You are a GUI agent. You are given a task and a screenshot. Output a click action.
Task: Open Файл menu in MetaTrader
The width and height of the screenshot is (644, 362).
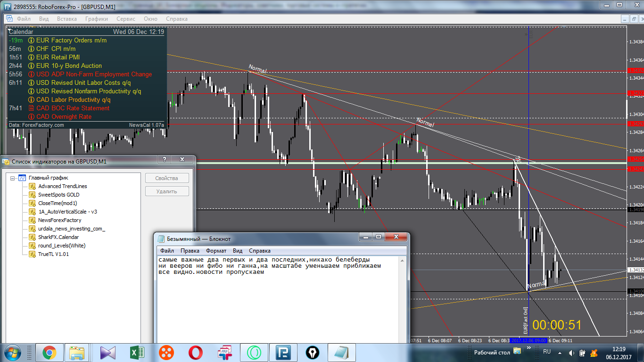click(24, 19)
